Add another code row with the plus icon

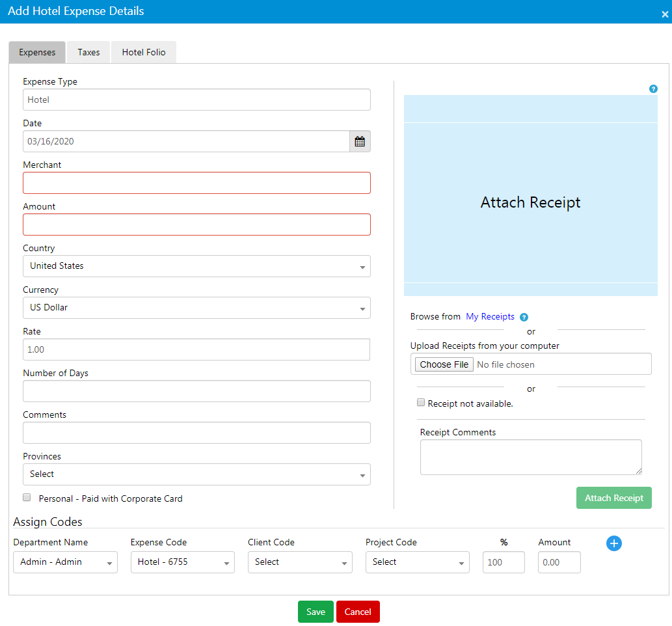(x=613, y=543)
